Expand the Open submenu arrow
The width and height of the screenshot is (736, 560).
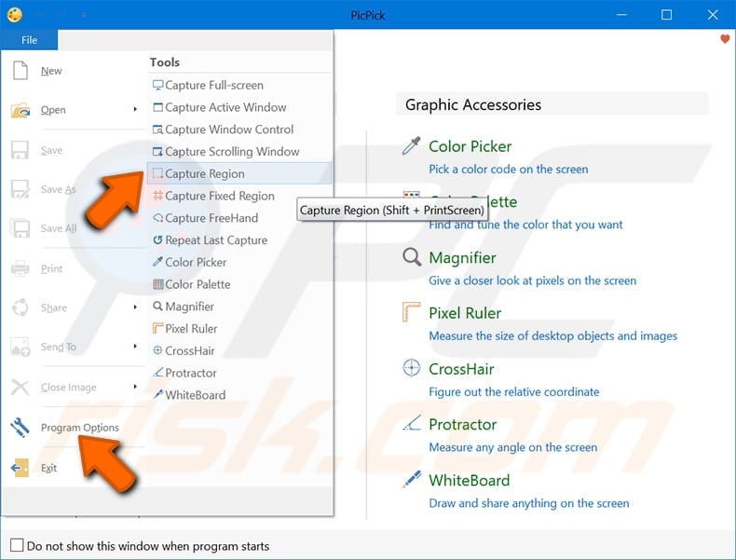135,109
